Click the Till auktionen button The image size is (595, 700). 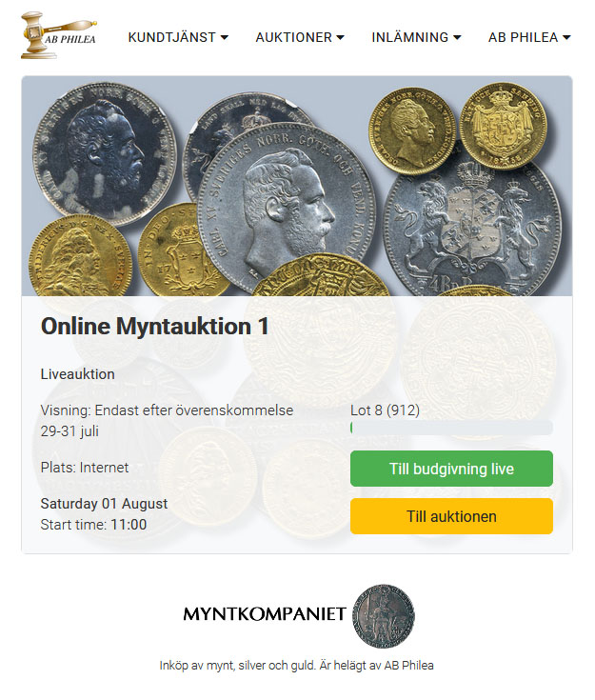point(451,516)
